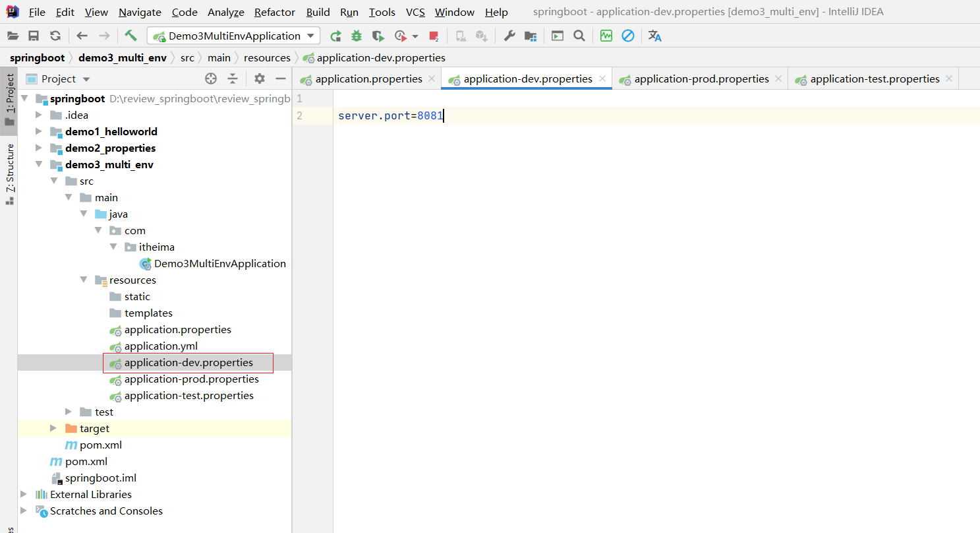Stop the running application with the red square
The image size is (980, 533).
tap(433, 36)
